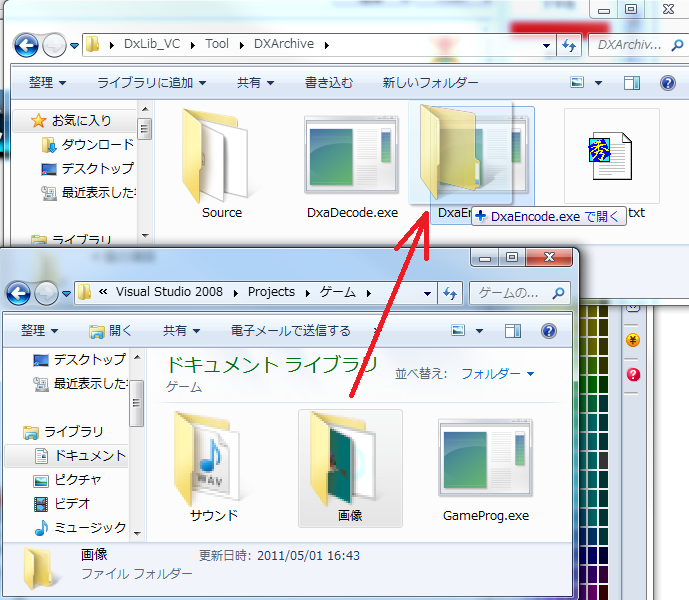Open 並べ替え フォルダー dropdown
This screenshot has height=600, width=689.
coord(497,374)
